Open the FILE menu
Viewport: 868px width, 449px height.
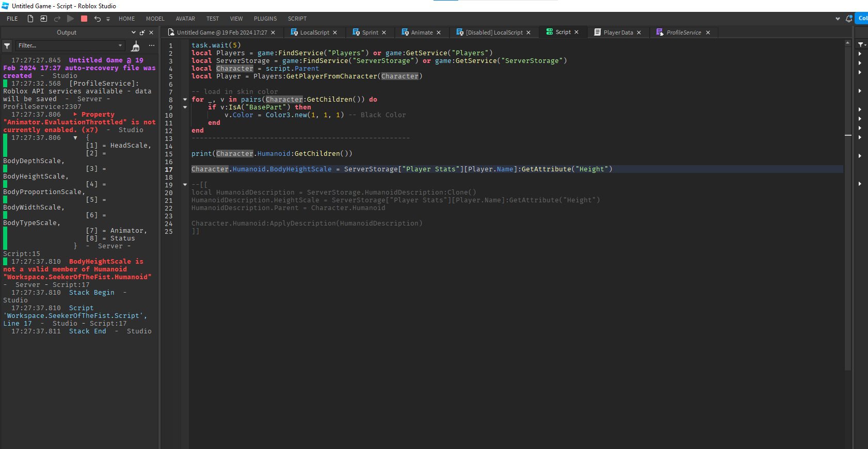point(12,19)
